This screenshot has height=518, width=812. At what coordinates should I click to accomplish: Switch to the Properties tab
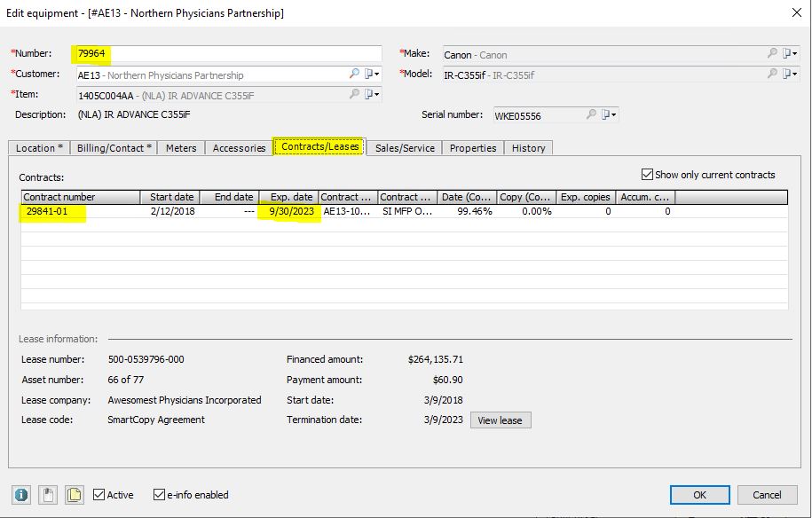point(473,148)
